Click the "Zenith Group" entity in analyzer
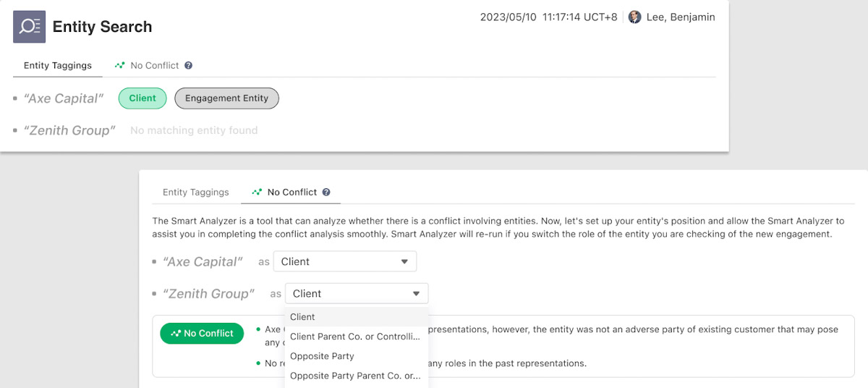Image resolution: width=868 pixels, height=388 pixels. [208, 293]
